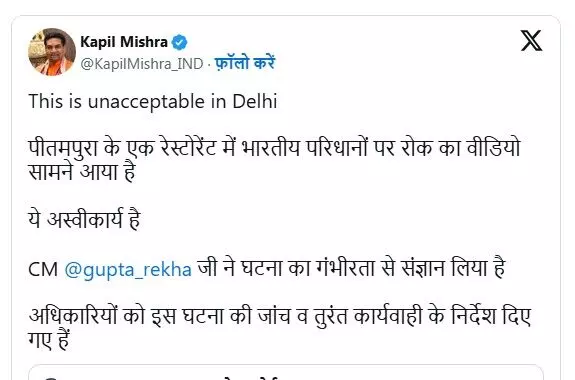The width and height of the screenshot is (575, 380).
Task: Click the 'This is unacceptable in Delhi' line
Action: click(x=153, y=101)
